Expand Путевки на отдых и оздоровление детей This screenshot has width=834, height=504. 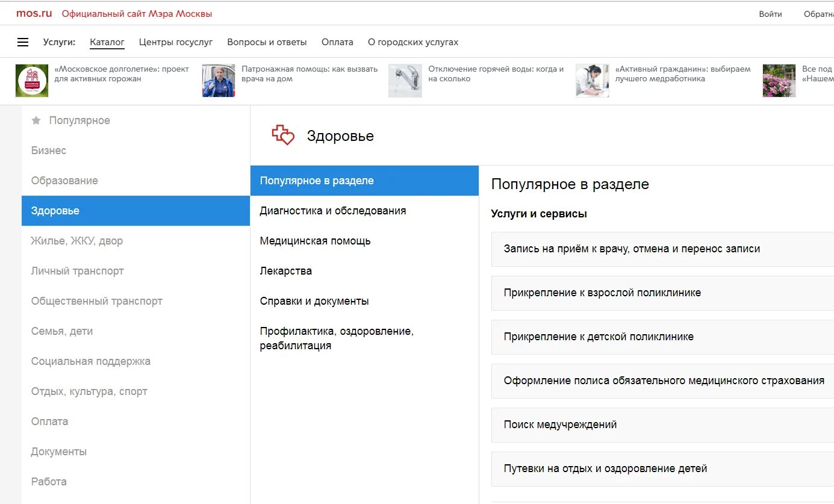pos(662,469)
